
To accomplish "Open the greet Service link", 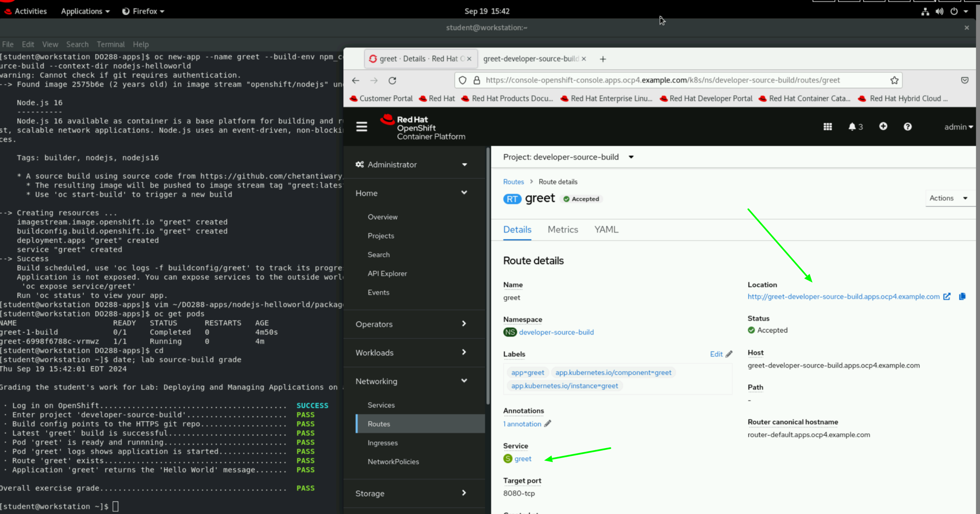I will 522,458.
